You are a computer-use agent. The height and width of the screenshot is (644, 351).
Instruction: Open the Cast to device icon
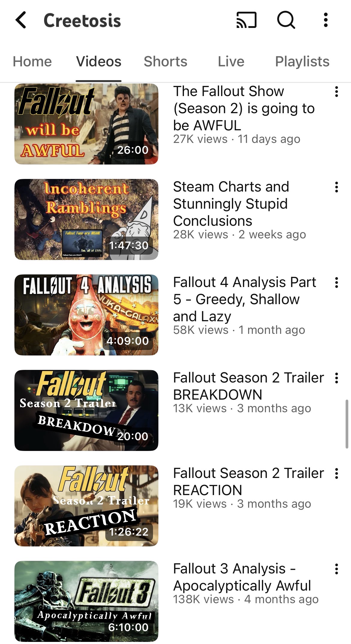tap(246, 20)
